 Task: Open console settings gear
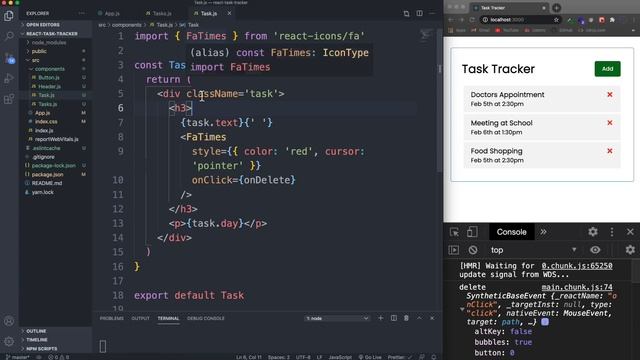click(630, 250)
